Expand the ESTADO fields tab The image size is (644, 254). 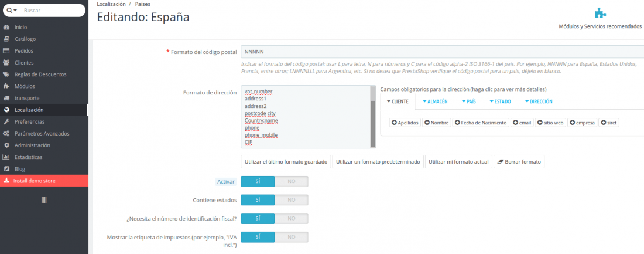(x=500, y=101)
